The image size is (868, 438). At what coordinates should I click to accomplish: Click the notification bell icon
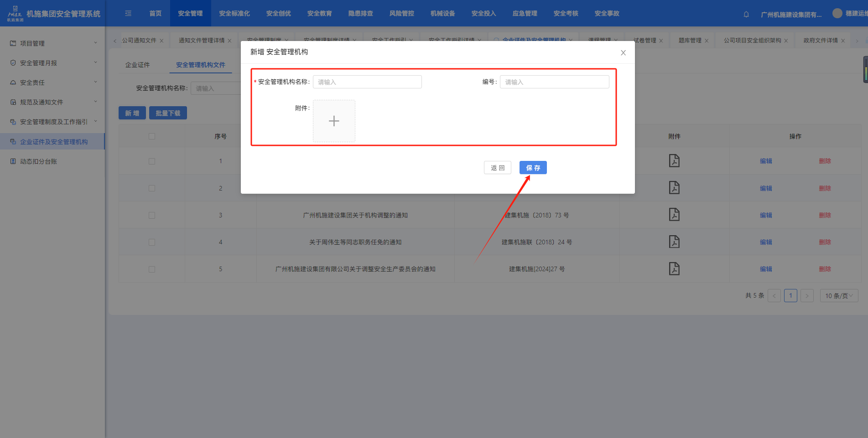coord(746,14)
